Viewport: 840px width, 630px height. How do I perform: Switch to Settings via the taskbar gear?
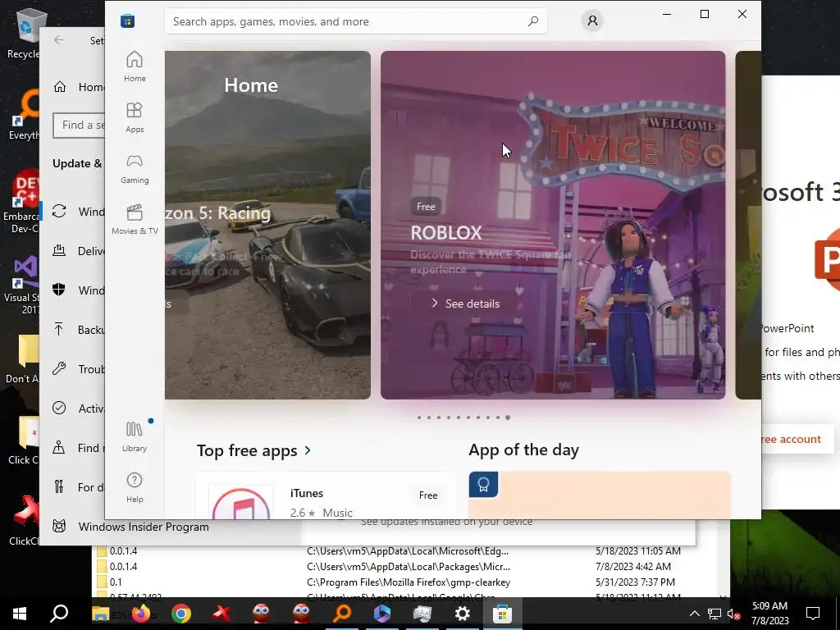(463, 614)
